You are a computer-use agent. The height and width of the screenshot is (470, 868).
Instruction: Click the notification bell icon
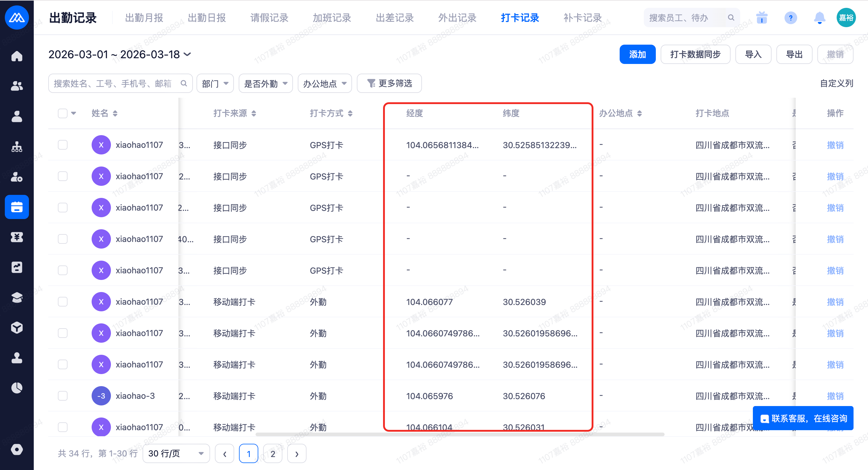point(819,18)
